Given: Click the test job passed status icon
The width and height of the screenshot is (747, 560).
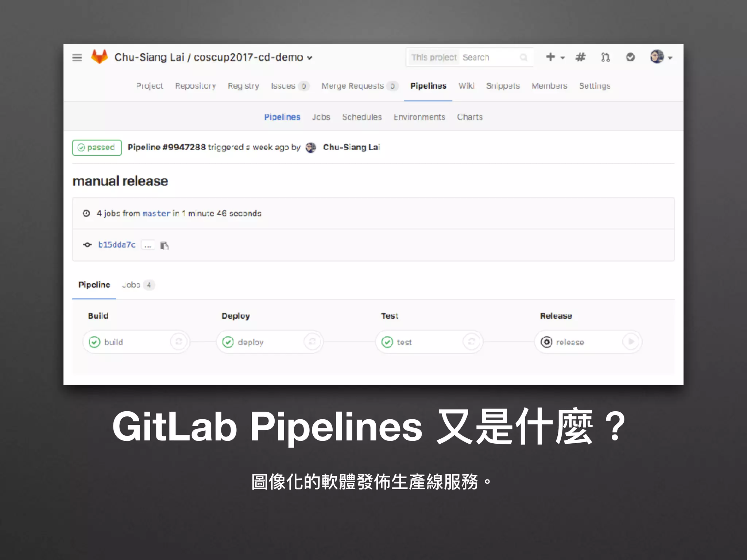Looking at the screenshot, I should point(387,342).
